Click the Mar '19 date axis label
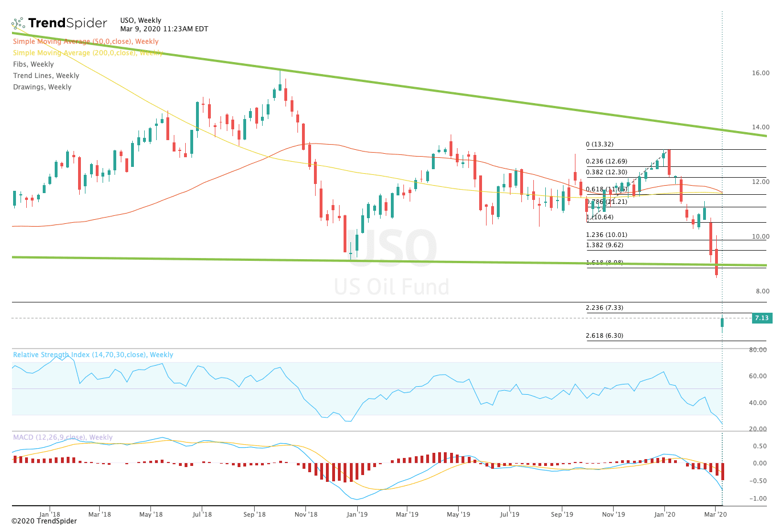784x532 pixels. point(407,514)
